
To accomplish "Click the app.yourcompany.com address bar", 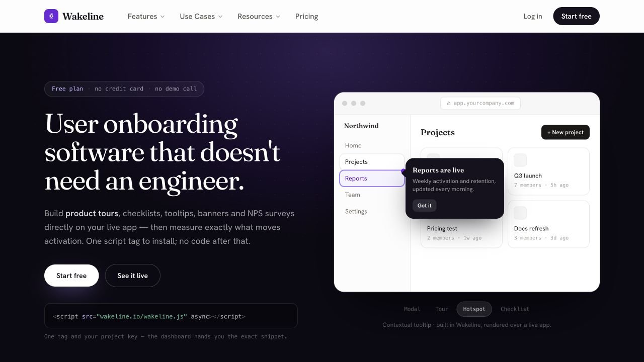I will 480,103.
